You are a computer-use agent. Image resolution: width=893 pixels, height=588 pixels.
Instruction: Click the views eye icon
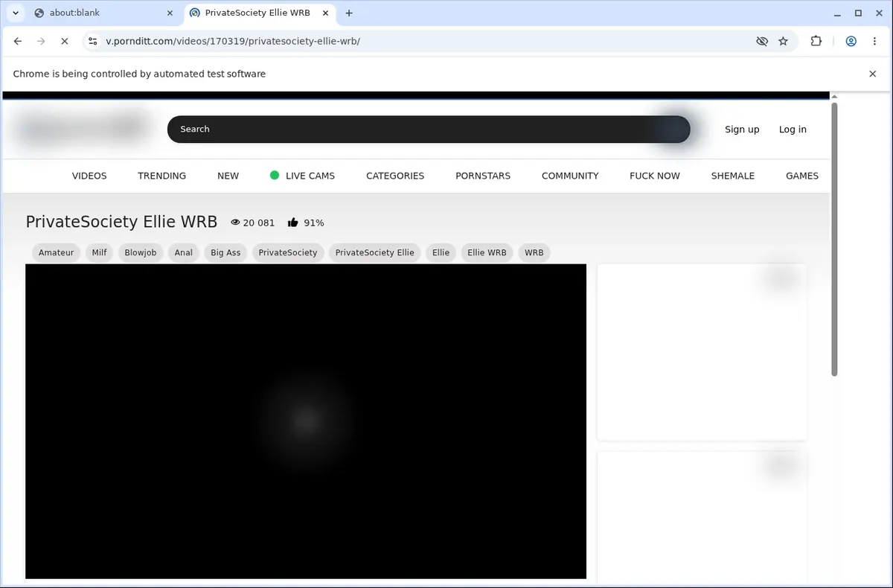click(x=236, y=223)
